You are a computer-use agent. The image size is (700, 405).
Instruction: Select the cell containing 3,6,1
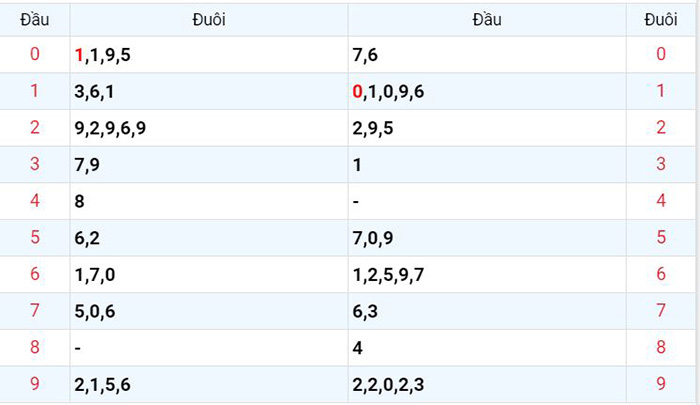click(x=209, y=91)
